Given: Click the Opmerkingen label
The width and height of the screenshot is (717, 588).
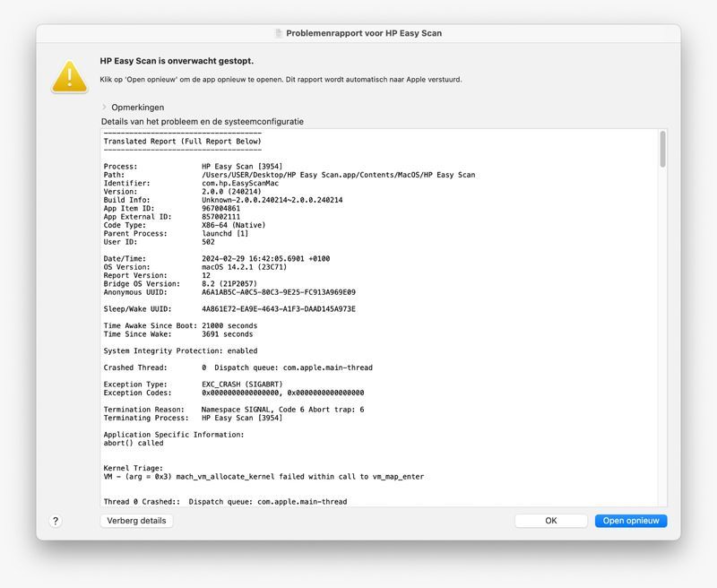Looking at the screenshot, I should pyautogui.click(x=137, y=108).
